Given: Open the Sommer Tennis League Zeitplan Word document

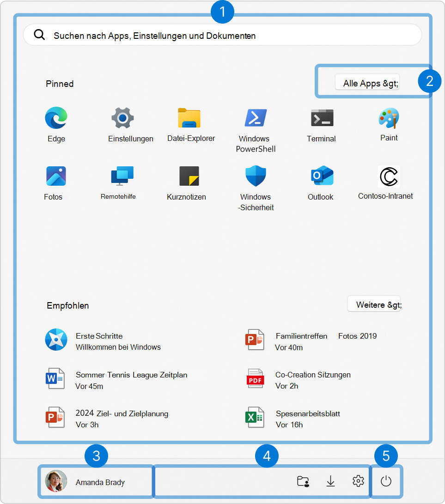Looking at the screenshot, I should 116,379.
